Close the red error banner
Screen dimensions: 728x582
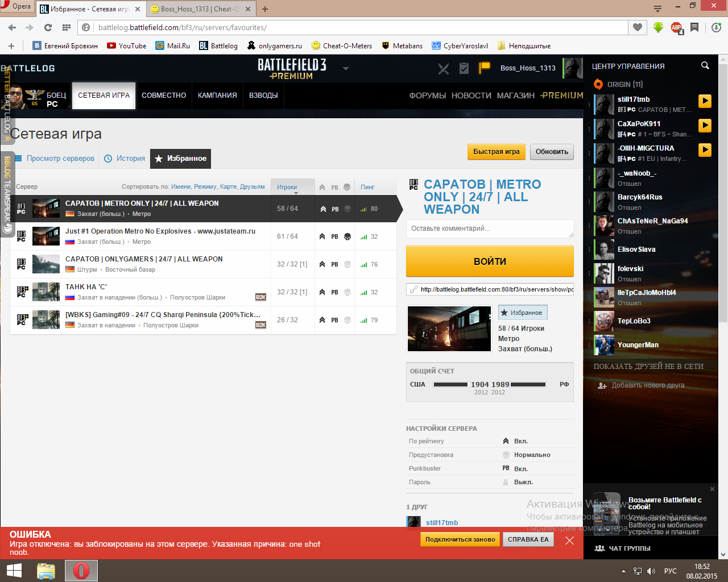(x=569, y=540)
